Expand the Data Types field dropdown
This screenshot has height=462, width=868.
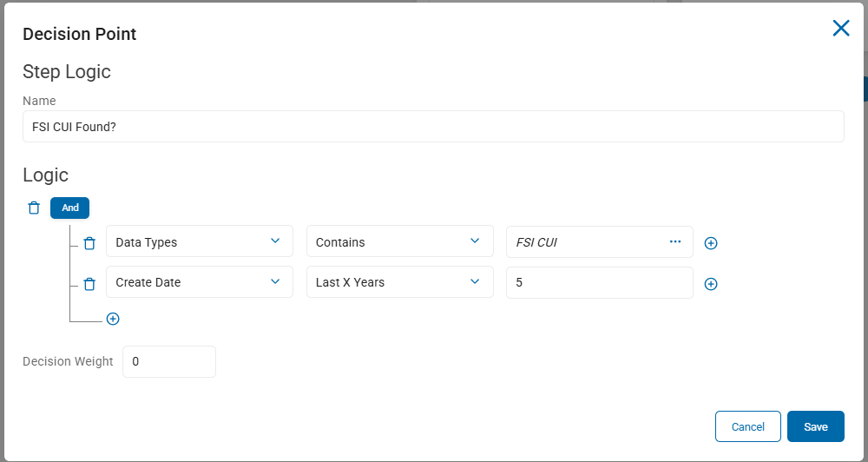point(200,241)
